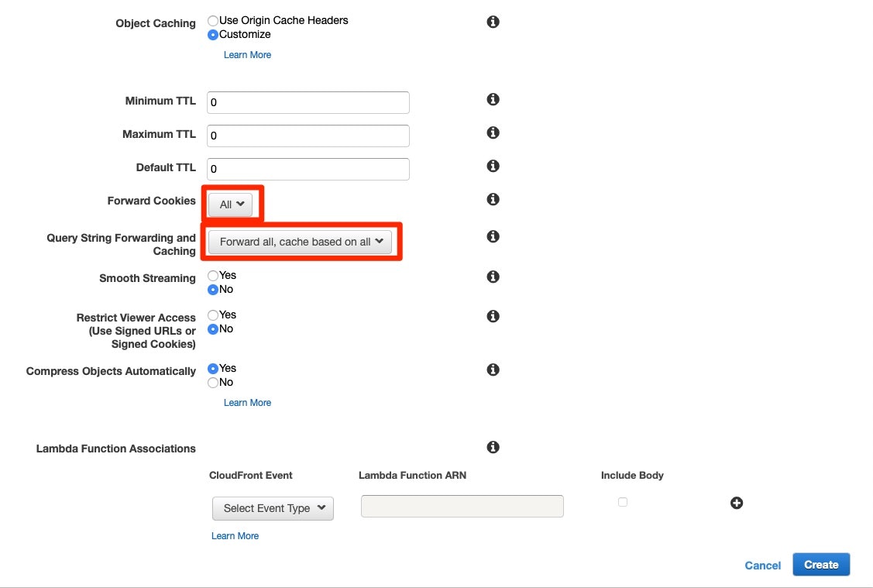Image resolution: width=873 pixels, height=588 pixels.
Task: View the Default TTL help icon
Action: click(493, 165)
